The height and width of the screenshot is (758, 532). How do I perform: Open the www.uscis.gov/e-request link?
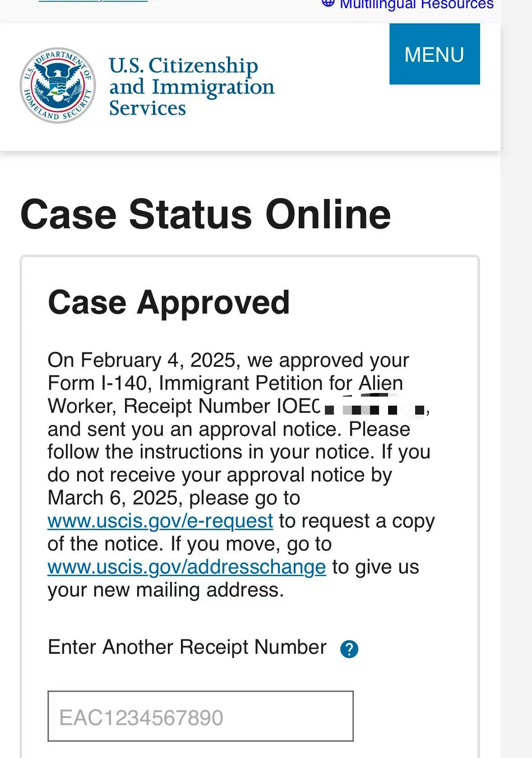point(160,521)
